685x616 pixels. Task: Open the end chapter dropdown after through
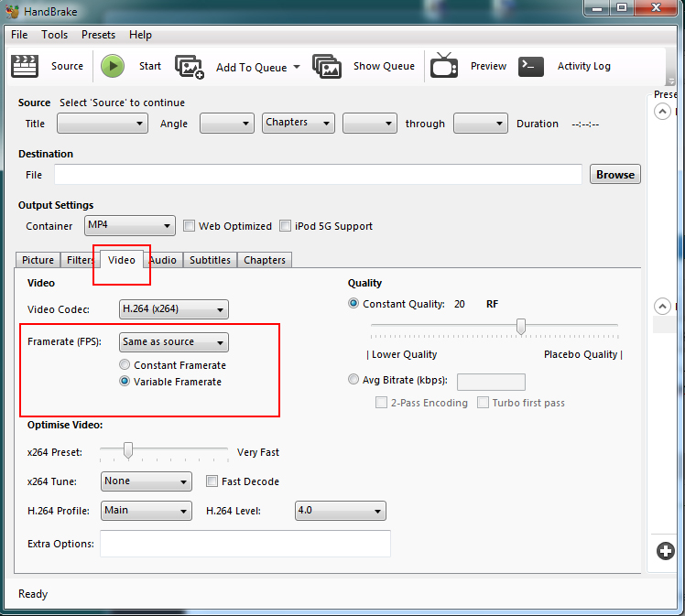481,124
